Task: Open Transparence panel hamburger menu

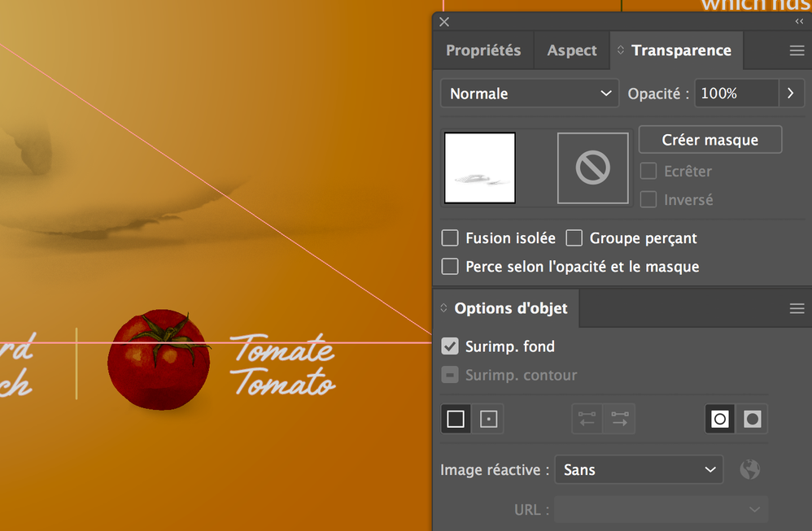Action: pyautogui.click(x=797, y=50)
